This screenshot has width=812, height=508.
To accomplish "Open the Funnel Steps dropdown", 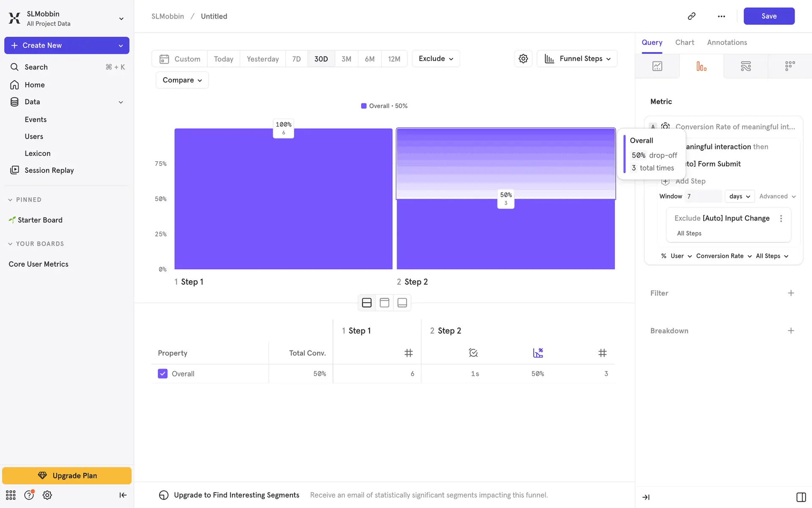I will click(x=577, y=58).
